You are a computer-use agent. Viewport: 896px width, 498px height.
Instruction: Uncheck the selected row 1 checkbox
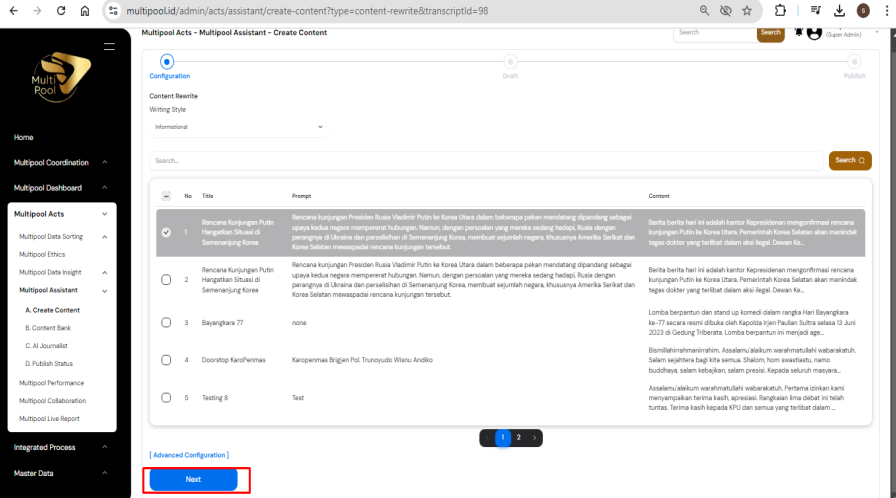point(166,232)
